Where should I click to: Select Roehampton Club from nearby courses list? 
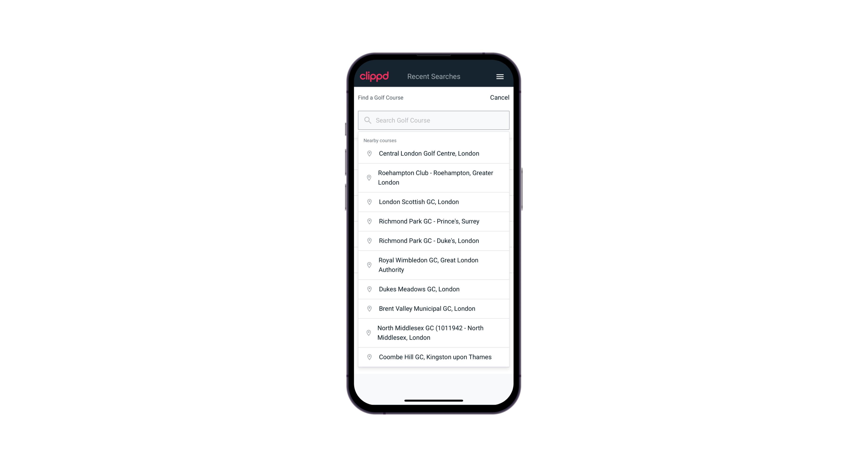point(434,178)
